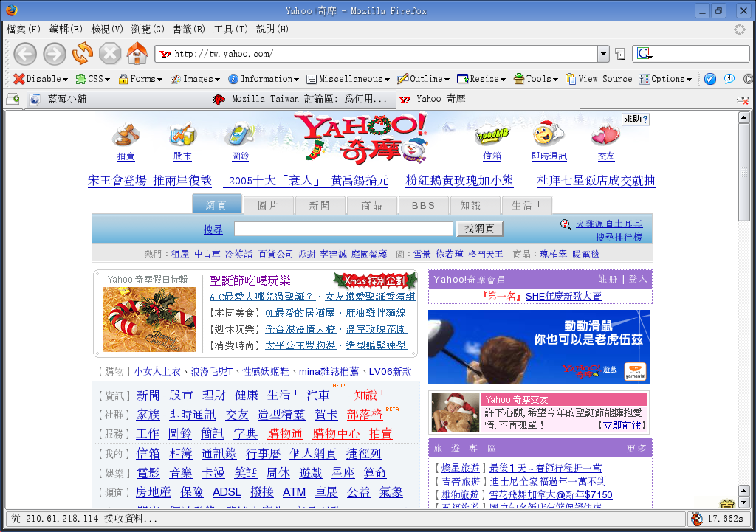This screenshot has width=756, height=532.
Task: Select the 圖片 search tab
Action: (x=268, y=205)
